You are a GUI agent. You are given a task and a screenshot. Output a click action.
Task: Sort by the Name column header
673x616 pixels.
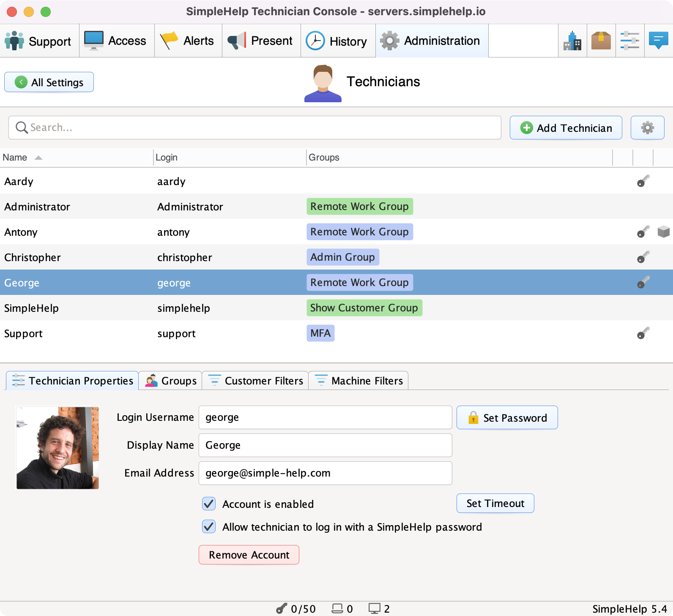point(76,158)
